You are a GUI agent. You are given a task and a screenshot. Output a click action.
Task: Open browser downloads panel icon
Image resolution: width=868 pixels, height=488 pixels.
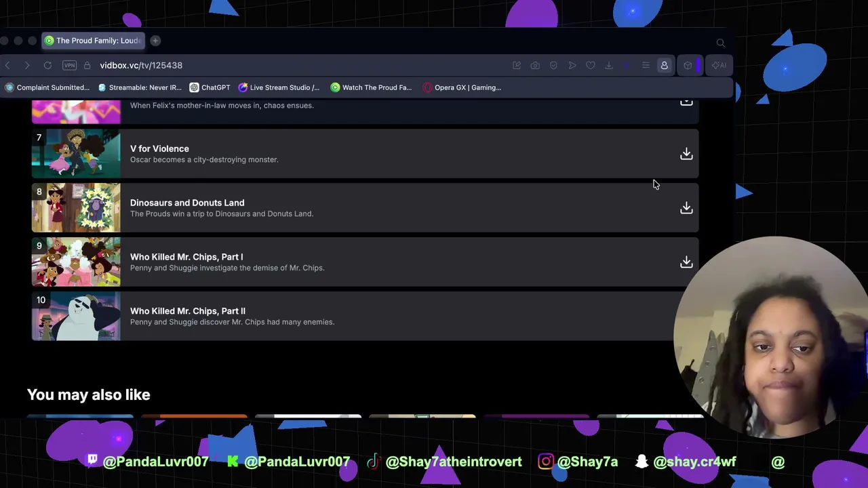[609, 65]
